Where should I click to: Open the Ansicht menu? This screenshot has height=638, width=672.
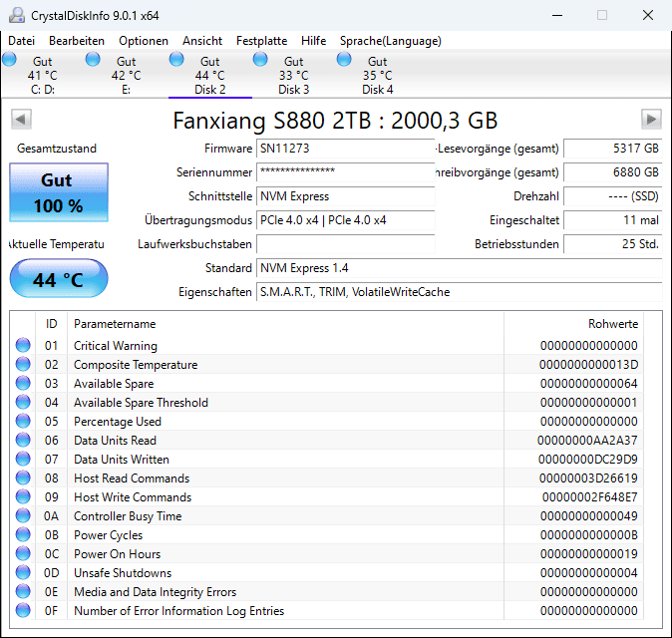pos(202,41)
